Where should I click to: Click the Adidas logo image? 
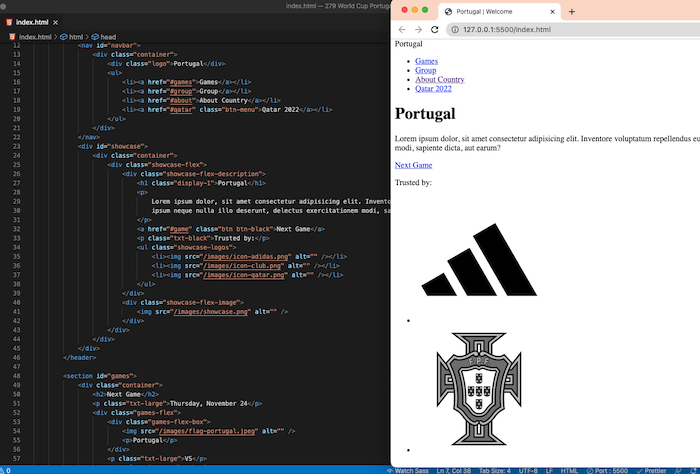tap(479, 260)
